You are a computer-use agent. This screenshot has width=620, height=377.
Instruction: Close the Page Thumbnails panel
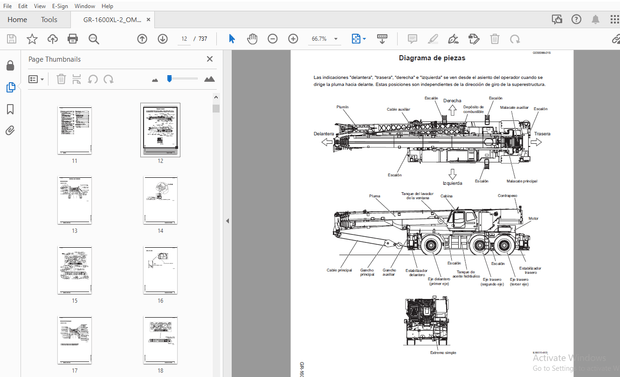point(210,59)
